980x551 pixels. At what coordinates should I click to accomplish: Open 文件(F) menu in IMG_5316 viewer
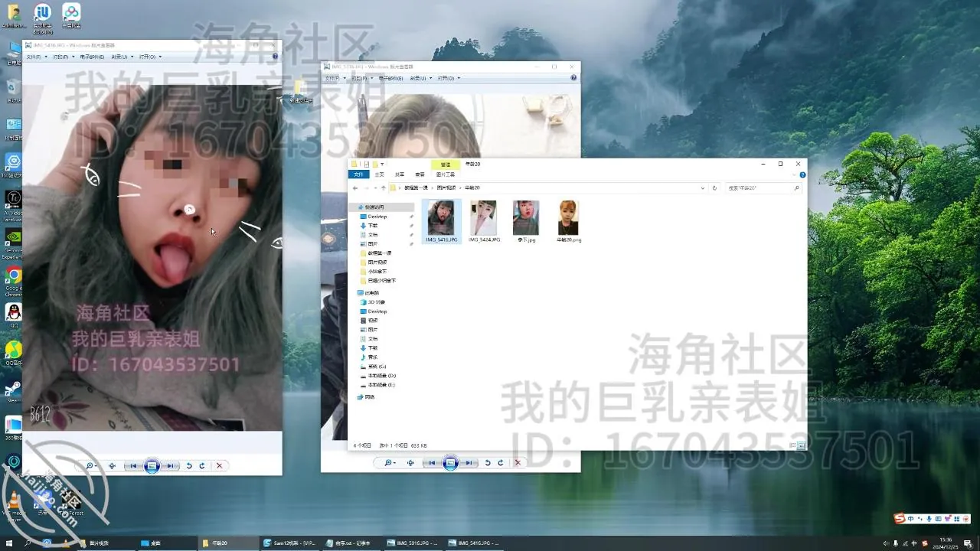pos(334,78)
